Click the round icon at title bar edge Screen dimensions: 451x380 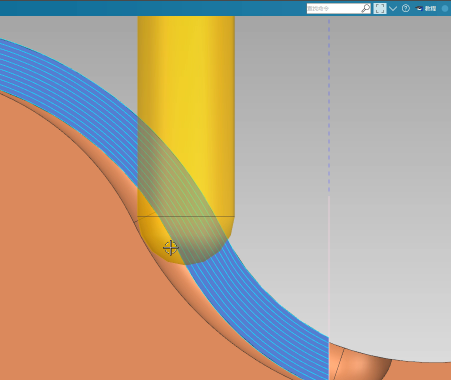point(445,8)
